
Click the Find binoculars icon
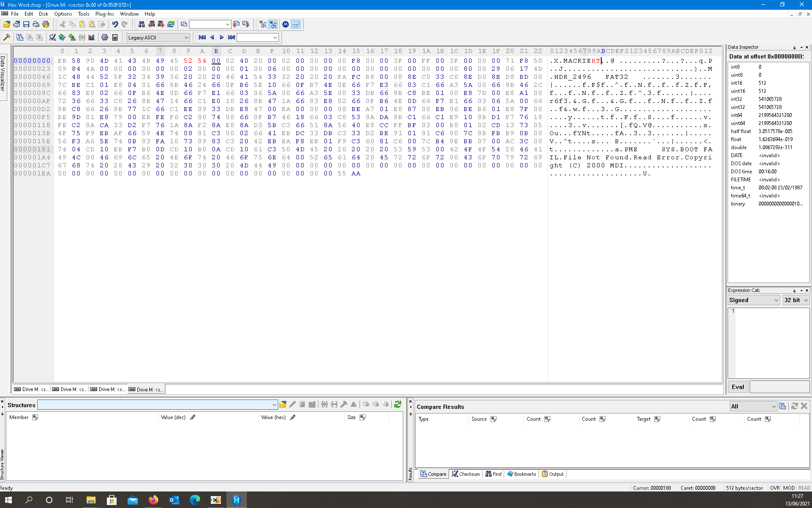point(142,25)
